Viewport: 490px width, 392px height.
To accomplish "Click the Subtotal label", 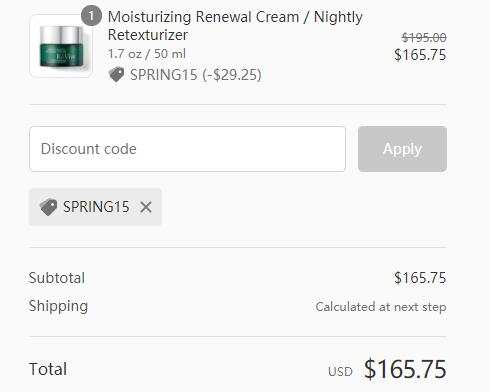I will [x=57, y=278].
